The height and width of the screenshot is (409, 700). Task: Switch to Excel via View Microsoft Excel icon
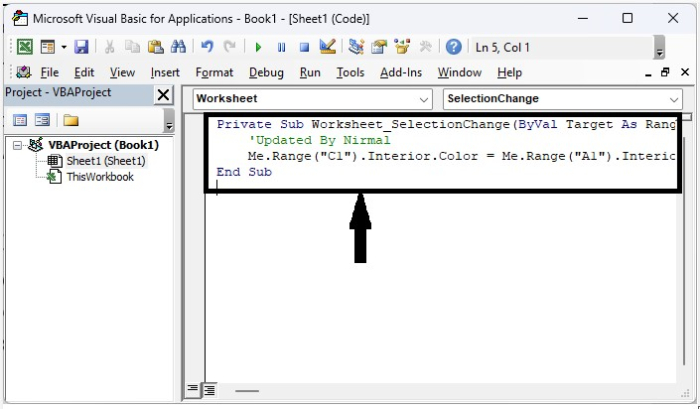coord(25,47)
